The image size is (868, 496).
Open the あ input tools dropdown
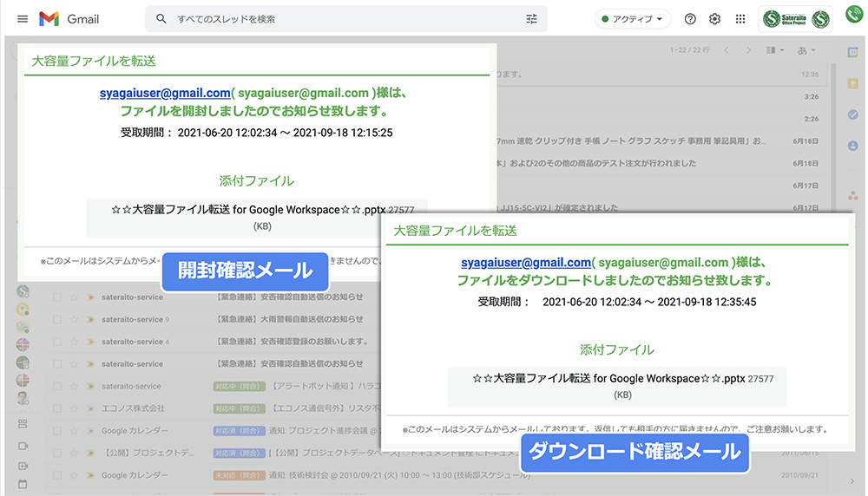click(x=806, y=50)
